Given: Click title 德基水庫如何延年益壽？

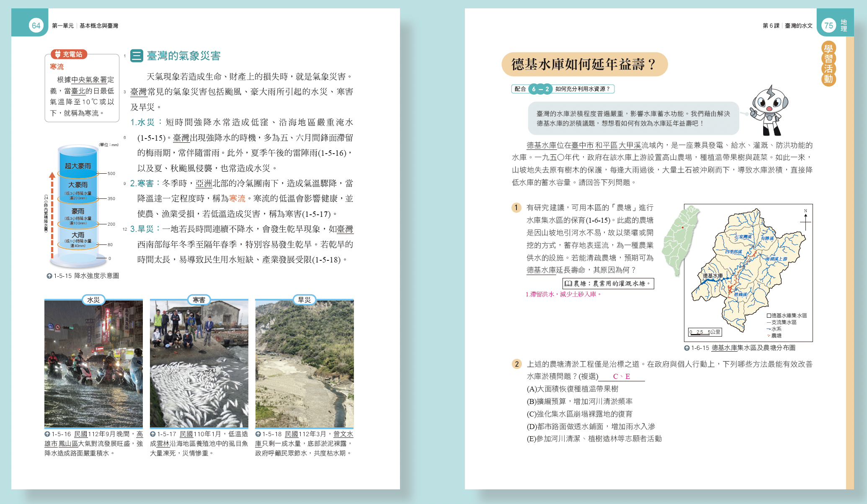Looking at the screenshot, I should 584,64.
